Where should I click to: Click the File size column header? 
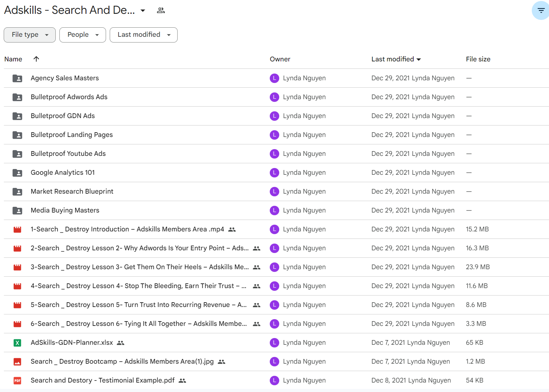tap(478, 59)
